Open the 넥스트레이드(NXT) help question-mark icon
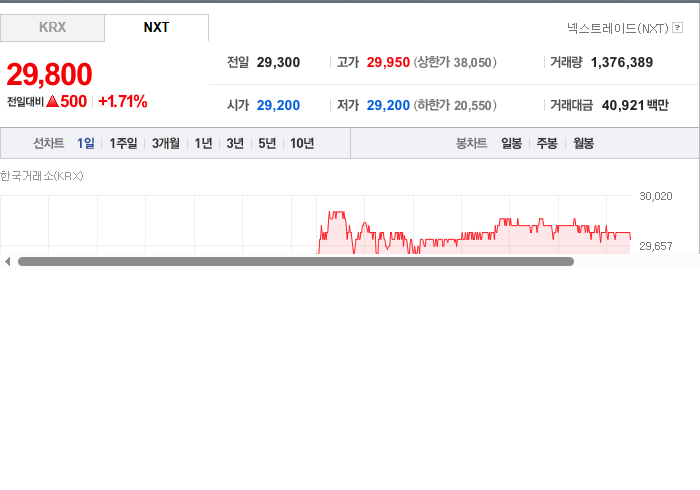The width and height of the screenshot is (700, 490). pos(677,28)
